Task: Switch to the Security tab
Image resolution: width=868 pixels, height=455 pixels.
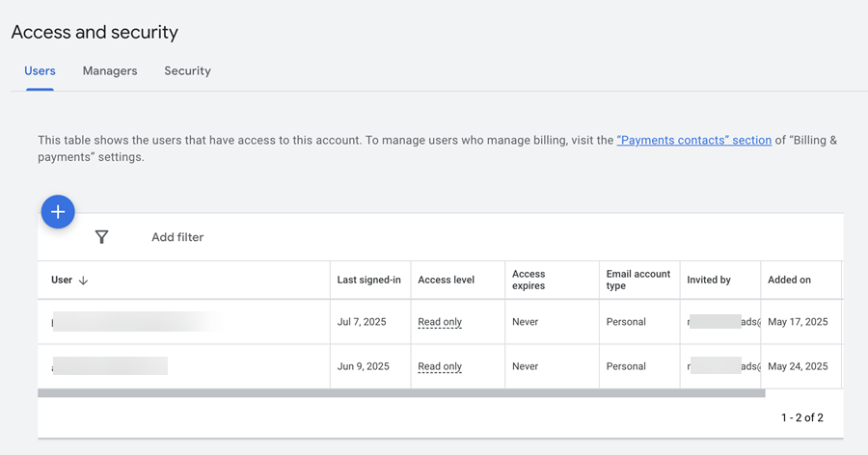Action: tap(187, 70)
